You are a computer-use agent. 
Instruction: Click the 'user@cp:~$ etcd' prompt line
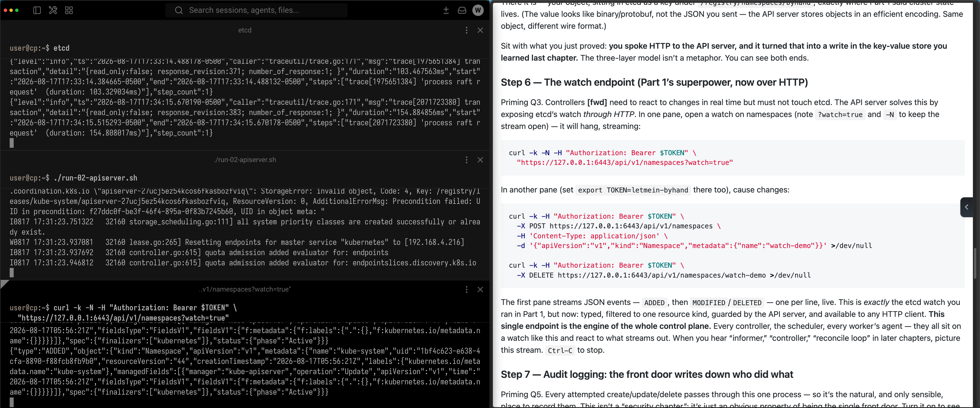(x=40, y=48)
